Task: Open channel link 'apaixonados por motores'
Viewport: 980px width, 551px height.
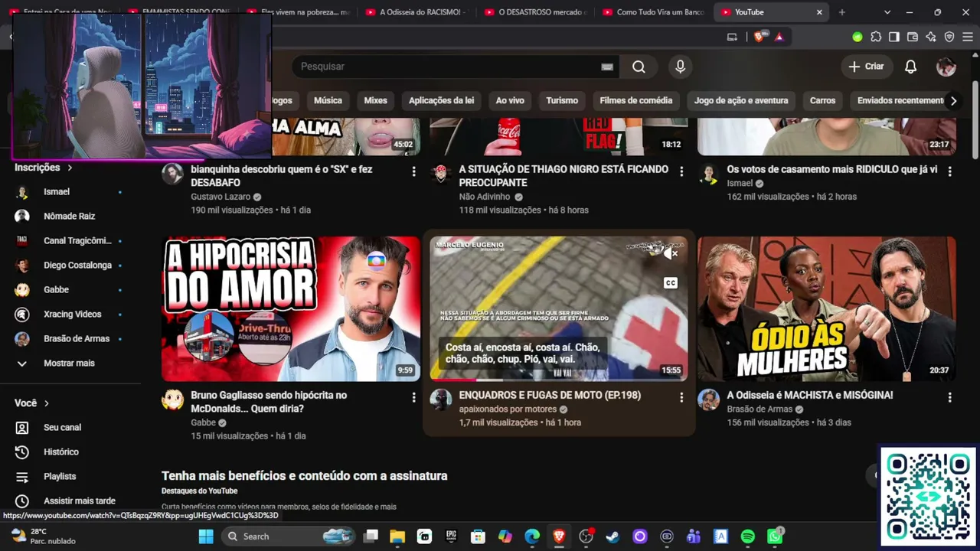Action: click(x=508, y=409)
